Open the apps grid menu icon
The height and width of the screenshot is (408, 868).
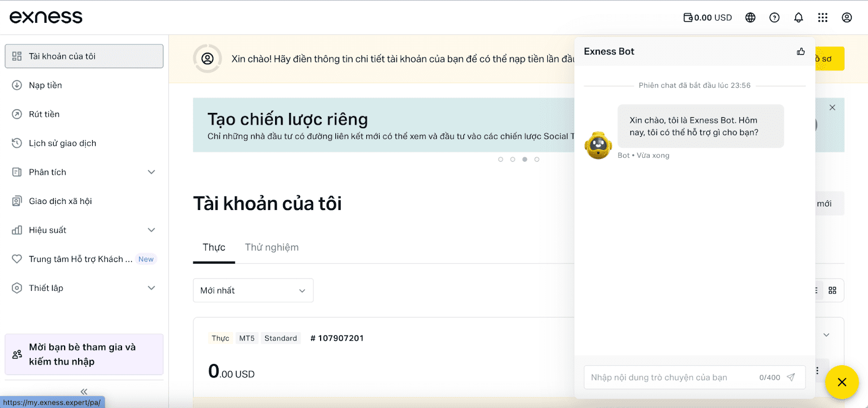(x=823, y=17)
